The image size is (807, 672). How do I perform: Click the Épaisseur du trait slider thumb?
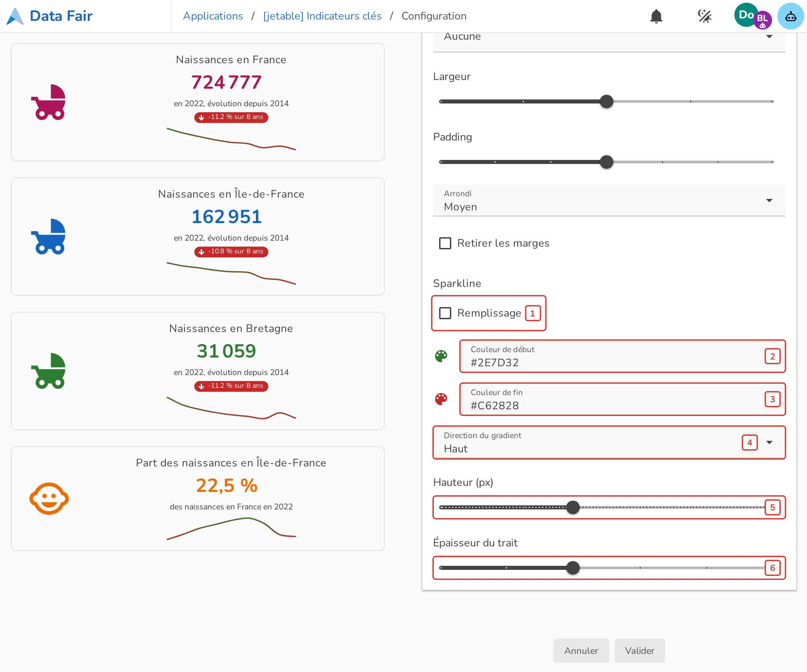coord(573,568)
